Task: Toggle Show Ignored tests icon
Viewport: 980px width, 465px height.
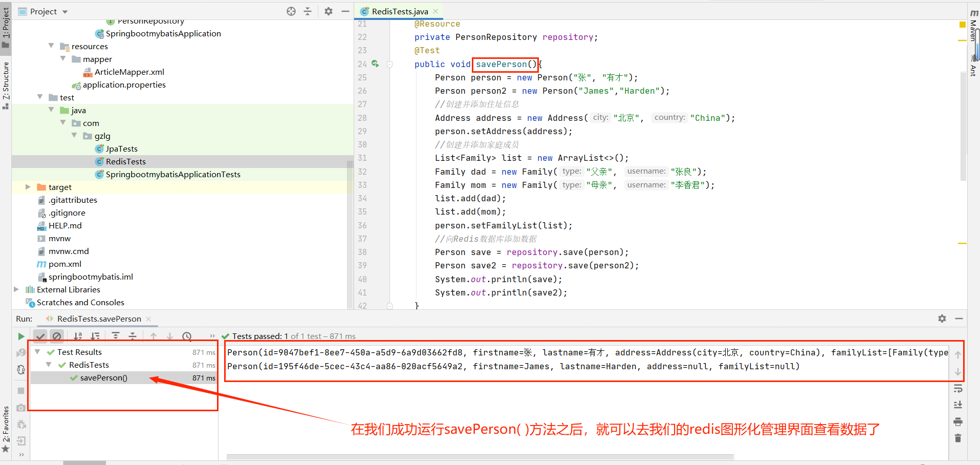Action: pos(57,336)
